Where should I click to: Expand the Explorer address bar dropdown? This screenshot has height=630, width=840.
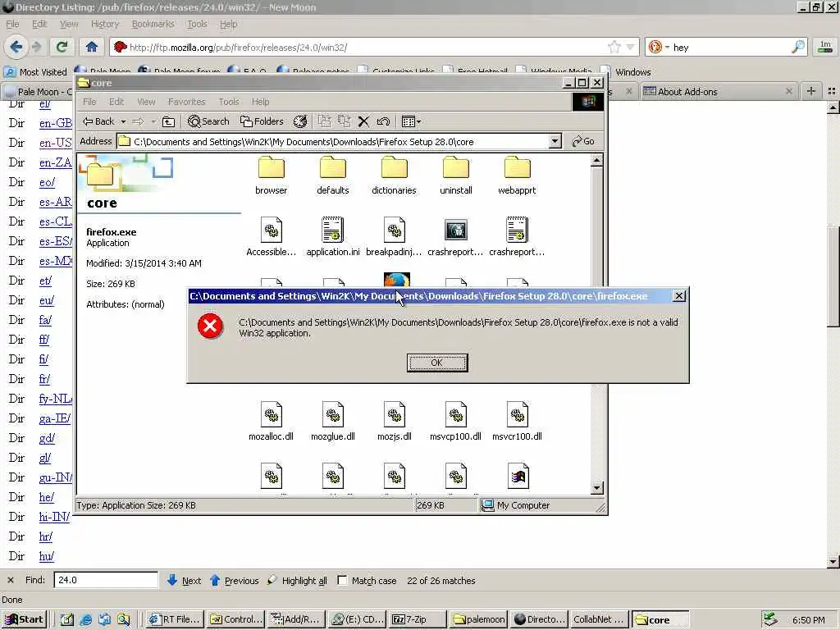[x=555, y=141]
